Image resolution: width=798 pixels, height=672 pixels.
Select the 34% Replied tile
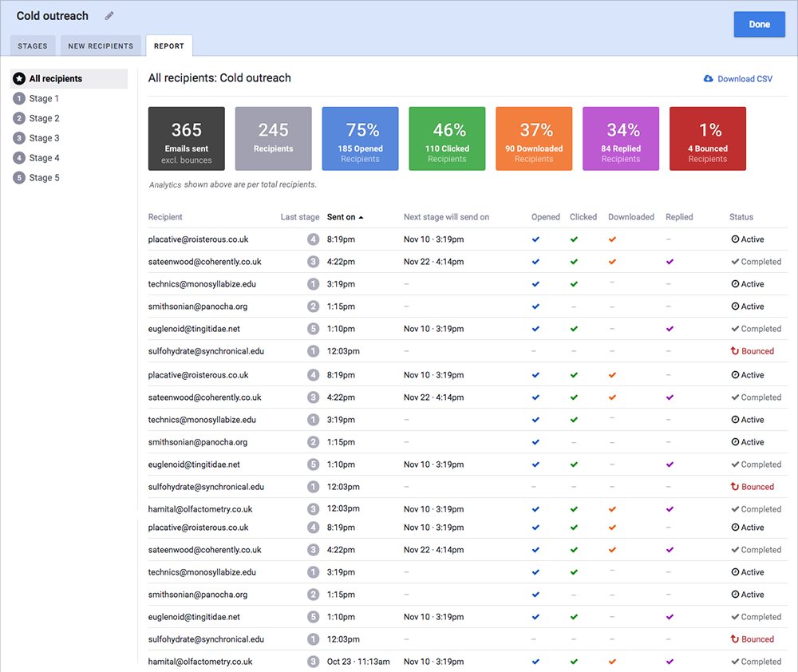tap(621, 139)
